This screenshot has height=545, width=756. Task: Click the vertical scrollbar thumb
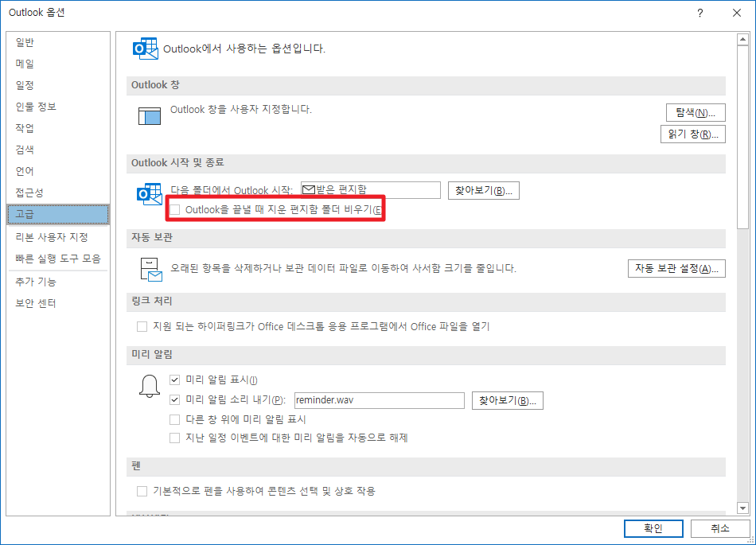pos(742,138)
